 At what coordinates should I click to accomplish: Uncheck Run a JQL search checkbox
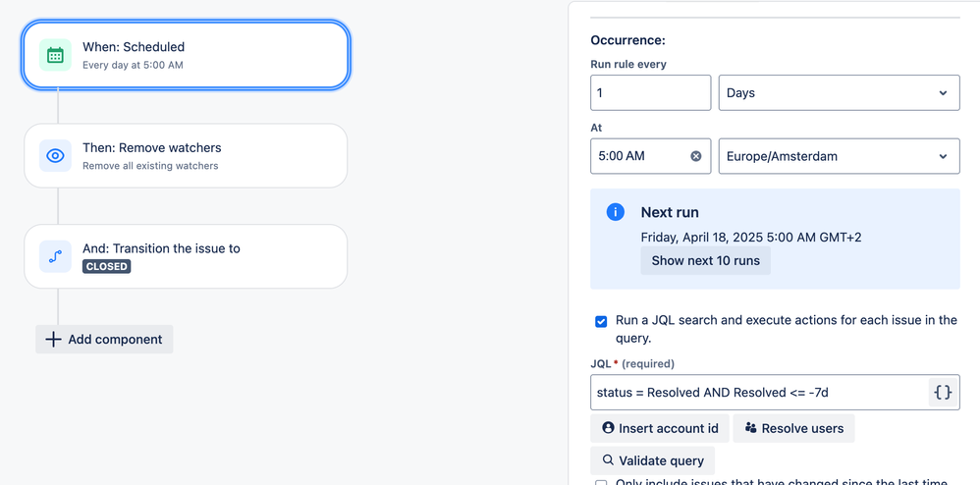coord(601,322)
